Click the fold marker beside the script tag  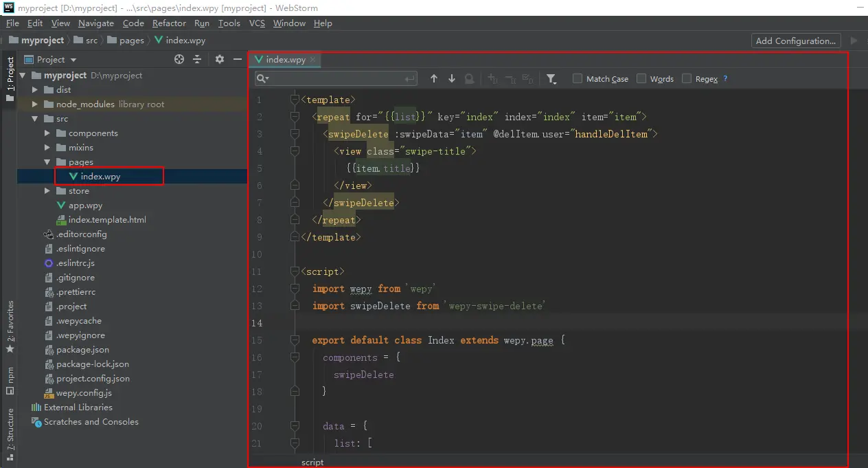click(295, 271)
